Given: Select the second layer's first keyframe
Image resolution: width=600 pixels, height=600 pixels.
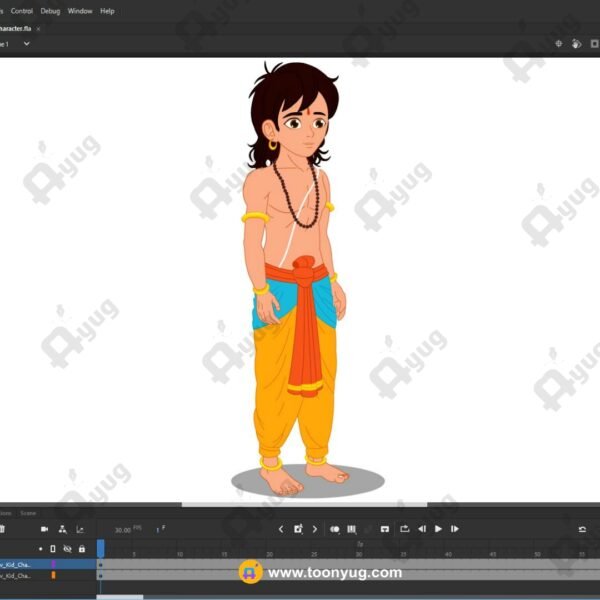Looking at the screenshot, I should click(x=100, y=576).
